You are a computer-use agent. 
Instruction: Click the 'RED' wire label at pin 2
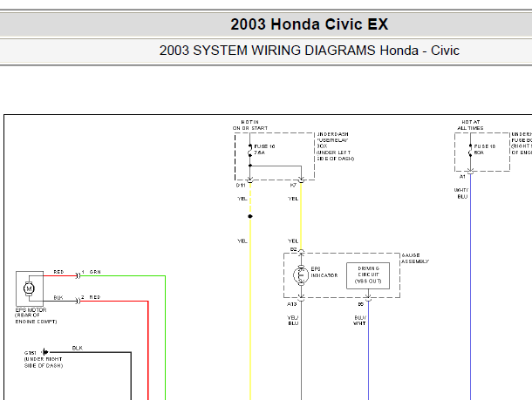pos(95,297)
